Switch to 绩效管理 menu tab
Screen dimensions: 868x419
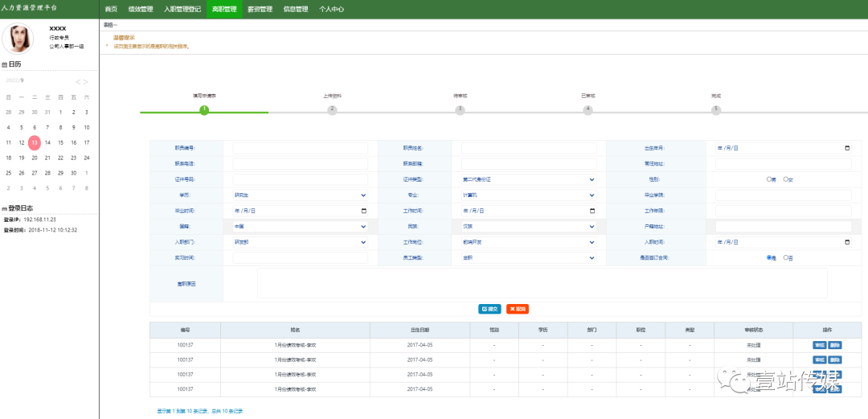(x=140, y=10)
